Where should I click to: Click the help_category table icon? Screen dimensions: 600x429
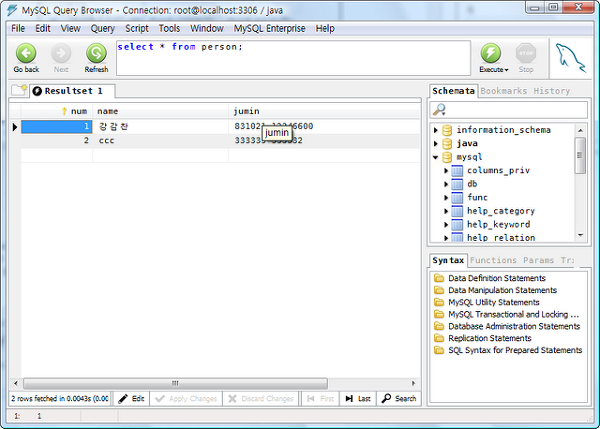457,211
